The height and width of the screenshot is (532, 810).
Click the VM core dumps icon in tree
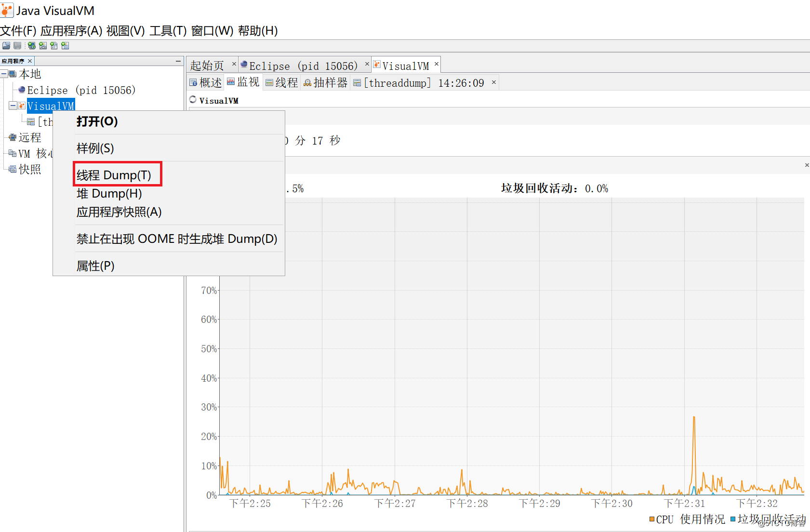point(13,153)
